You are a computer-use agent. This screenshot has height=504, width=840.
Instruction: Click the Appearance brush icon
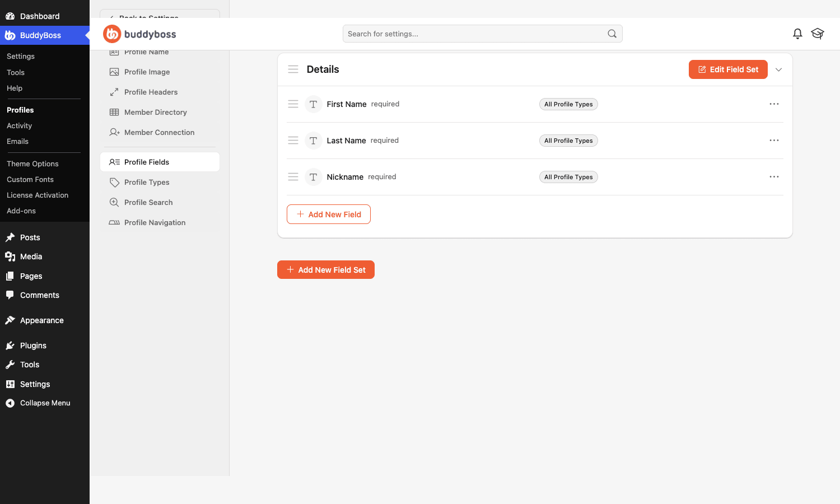click(x=10, y=320)
